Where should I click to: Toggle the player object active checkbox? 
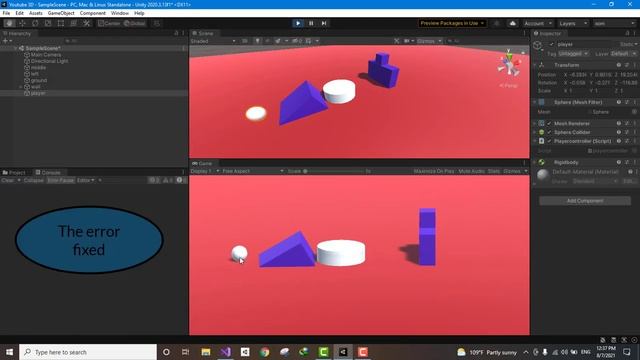(552, 44)
